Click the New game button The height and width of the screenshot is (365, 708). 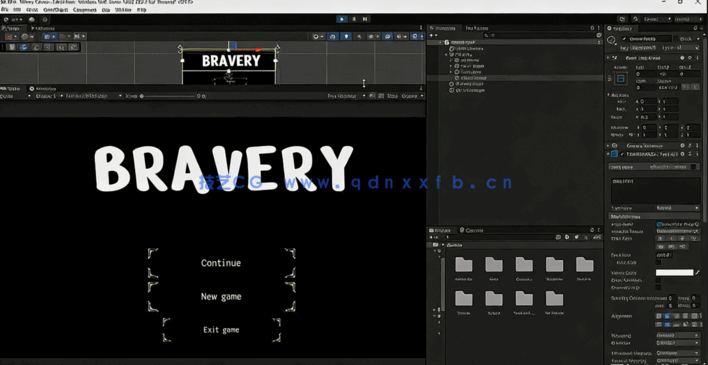point(221,296)
